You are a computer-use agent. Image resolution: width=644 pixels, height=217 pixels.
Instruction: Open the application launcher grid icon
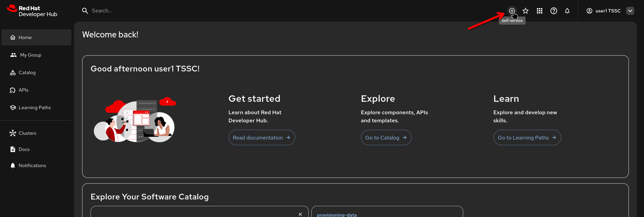point(540,11)
